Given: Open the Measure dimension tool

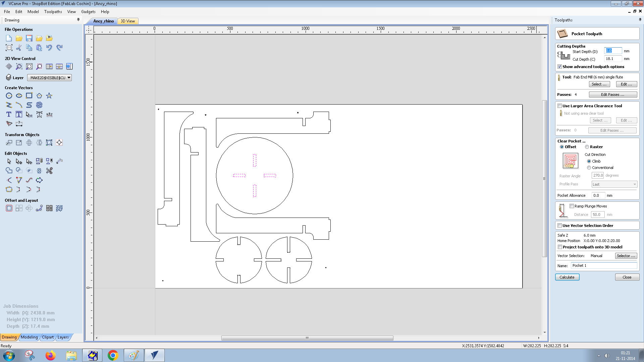Looking at the screenshot, I should click(x=19, y=124).
